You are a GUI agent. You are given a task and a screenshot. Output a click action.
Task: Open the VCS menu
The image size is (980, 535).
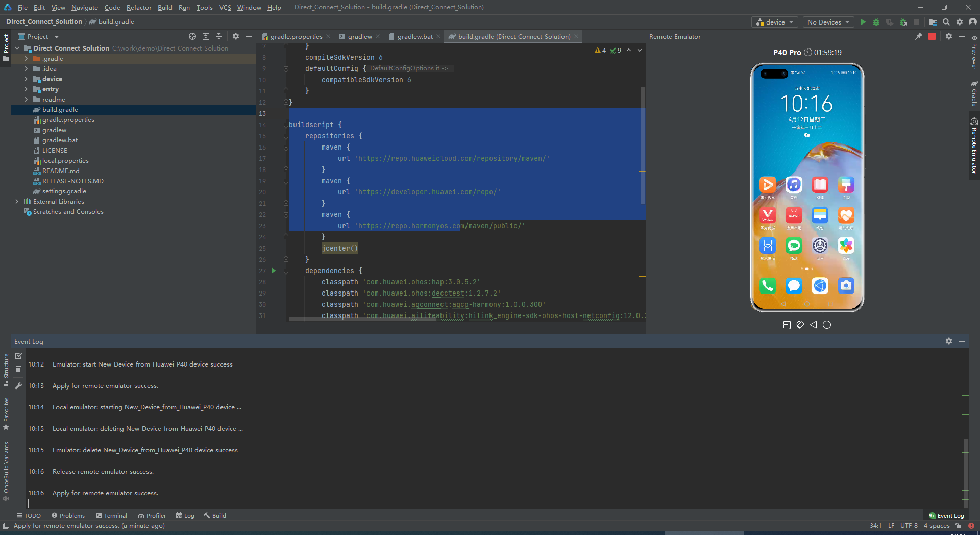click(x=225, y=7)
